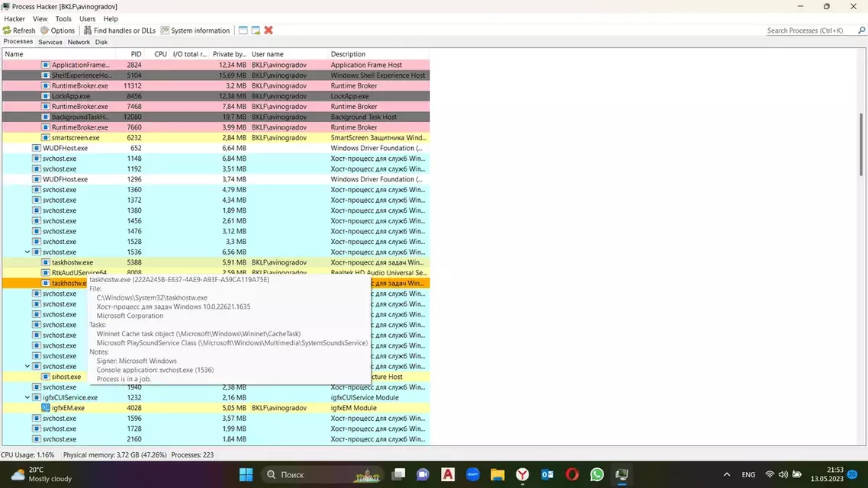
Task: Click the Поиск taskbar search box
Action: pos(323,475)
